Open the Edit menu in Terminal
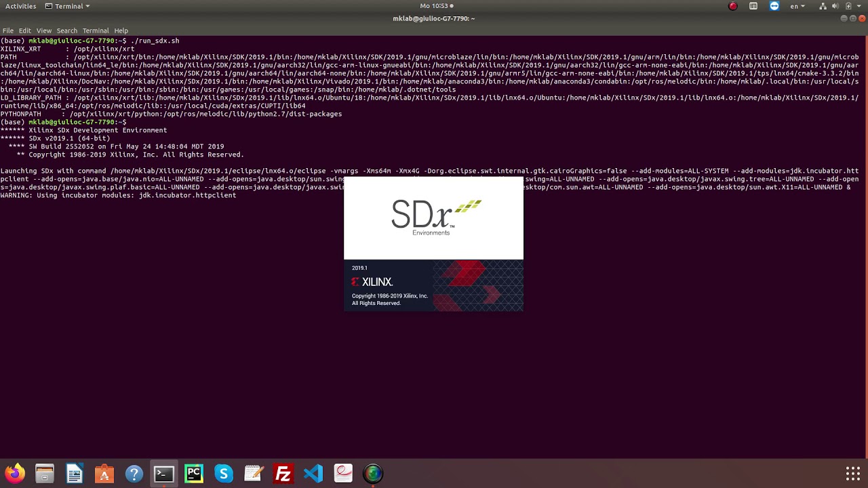 (25, 30)
